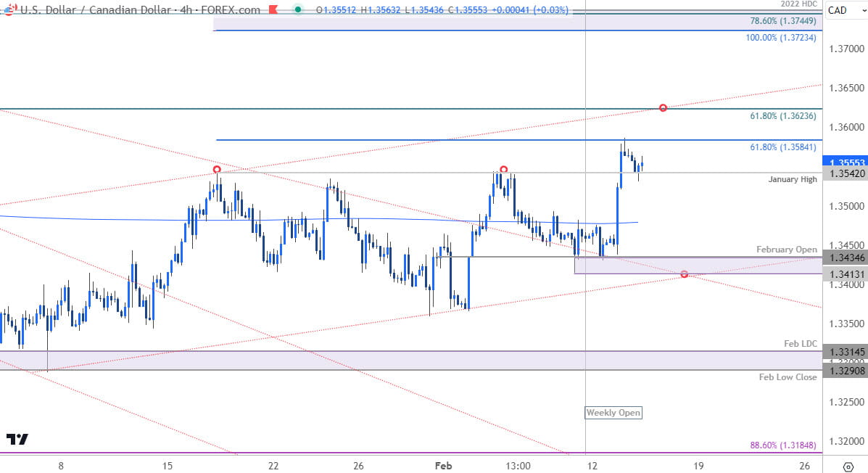Click the February Open annotation text
Image resolution: width=868 pixels, height=473 pixels.
click(x=787, y=250)
